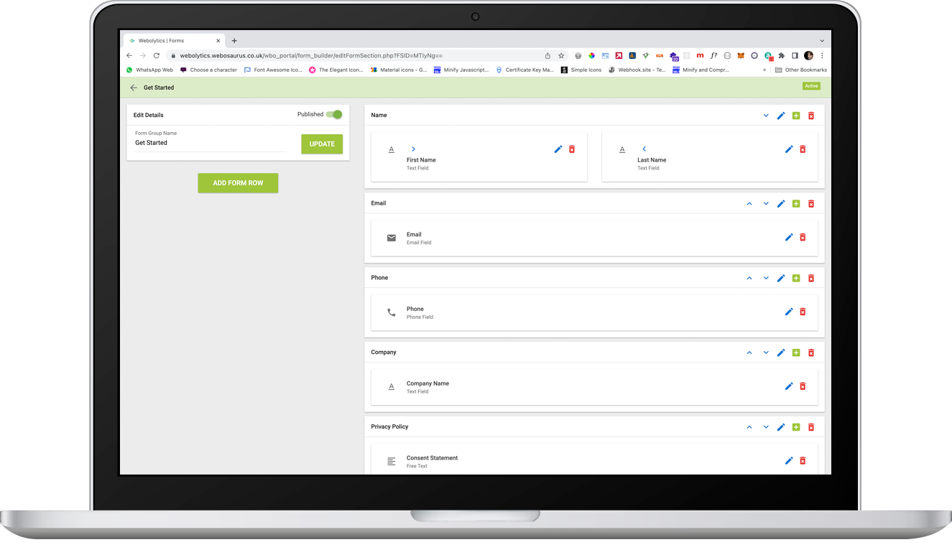Delete the First Name field
Viewport: 952px width, 560px height.
[572, 149]
